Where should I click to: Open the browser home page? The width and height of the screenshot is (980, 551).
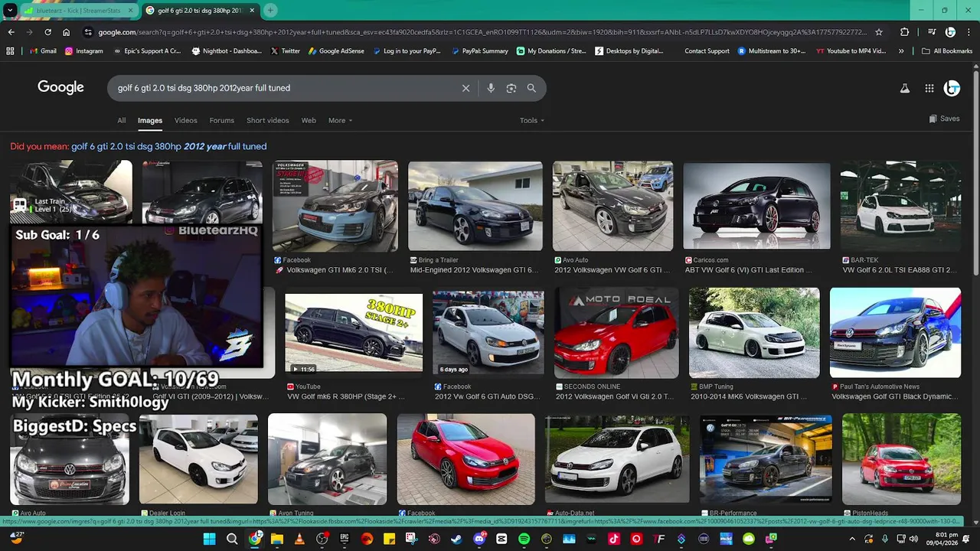point(67,32)
